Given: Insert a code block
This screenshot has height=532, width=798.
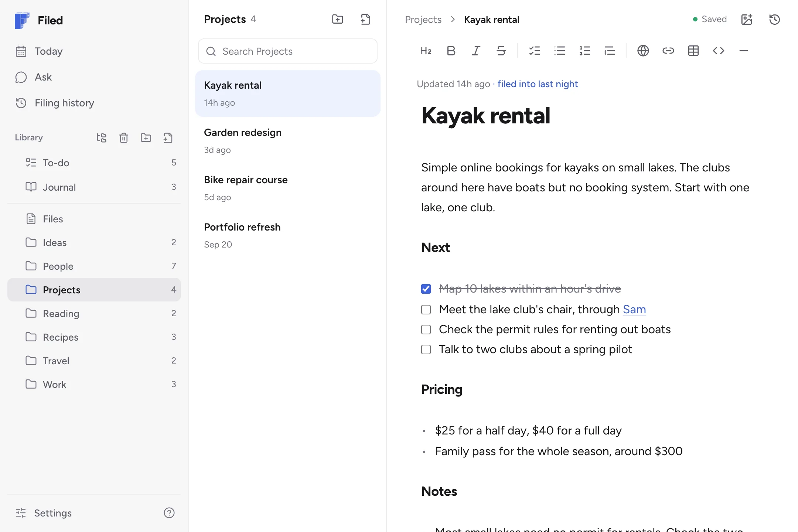Looking at the screenshot, I should [719, 51].
